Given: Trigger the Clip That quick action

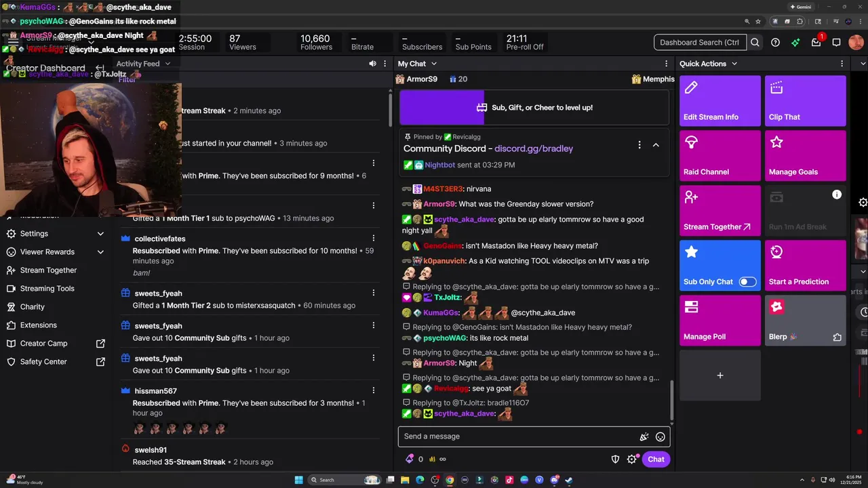Looking at the screenshot, I should (x=806, y=100).
